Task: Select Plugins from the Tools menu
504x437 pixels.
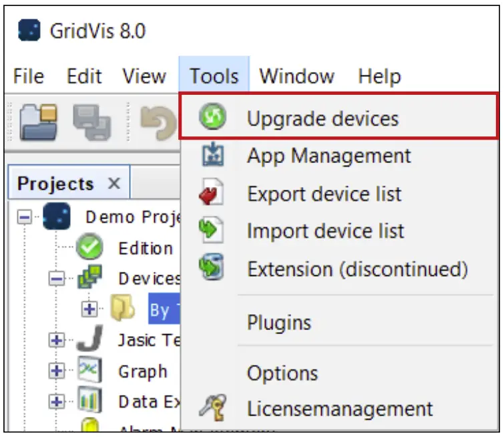Action: (x=279, y=323)
